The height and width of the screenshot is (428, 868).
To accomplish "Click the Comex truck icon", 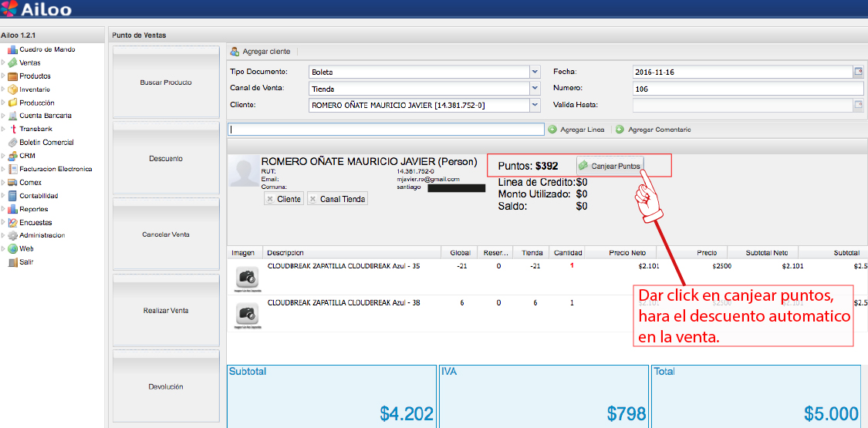I will pos(12,182).
